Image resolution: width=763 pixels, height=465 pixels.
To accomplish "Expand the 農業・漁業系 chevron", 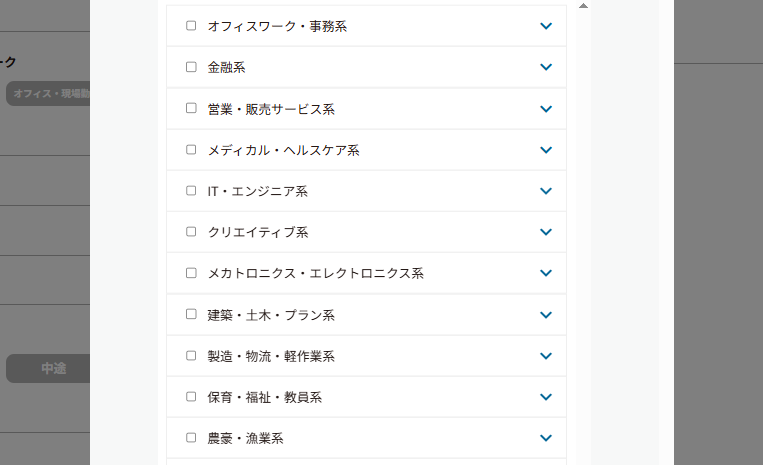I will [546, 438].
